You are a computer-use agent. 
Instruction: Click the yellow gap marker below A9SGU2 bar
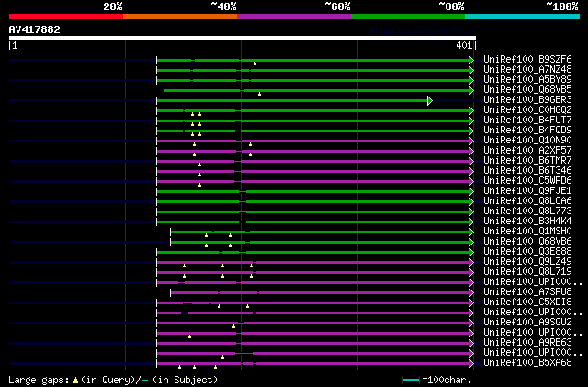233,326
